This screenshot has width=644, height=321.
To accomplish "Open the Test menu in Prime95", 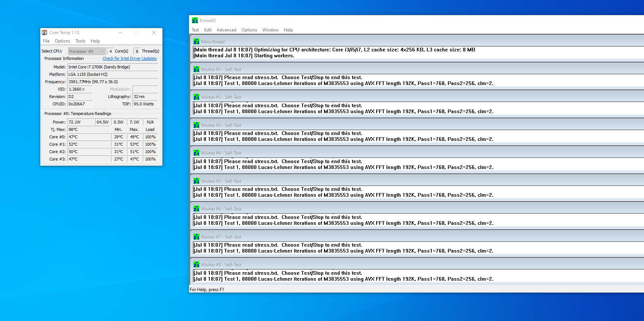I will click(x=195, y=30).
